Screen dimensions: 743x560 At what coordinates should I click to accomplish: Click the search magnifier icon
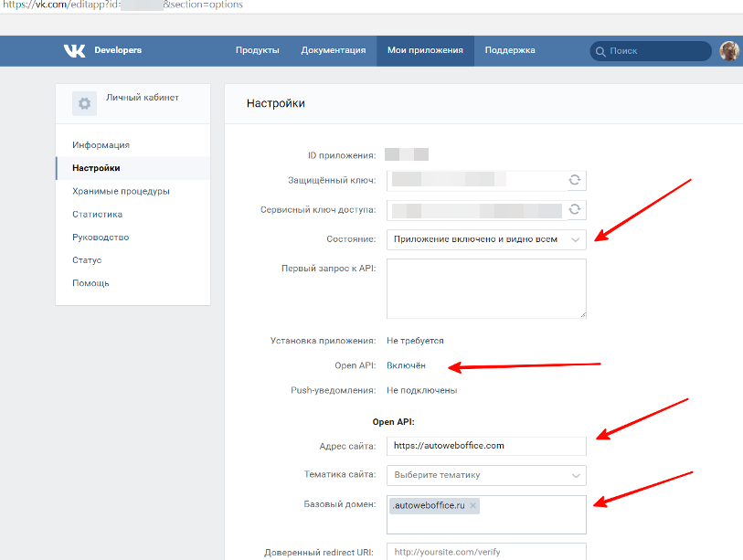point(600,51)
